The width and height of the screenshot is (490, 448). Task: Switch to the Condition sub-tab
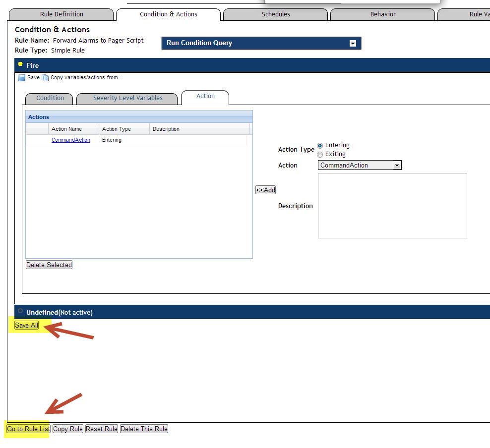click(x=50, y=98)
